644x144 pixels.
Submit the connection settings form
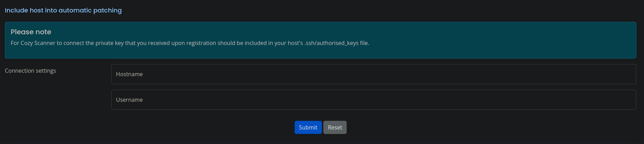(308, 127)
